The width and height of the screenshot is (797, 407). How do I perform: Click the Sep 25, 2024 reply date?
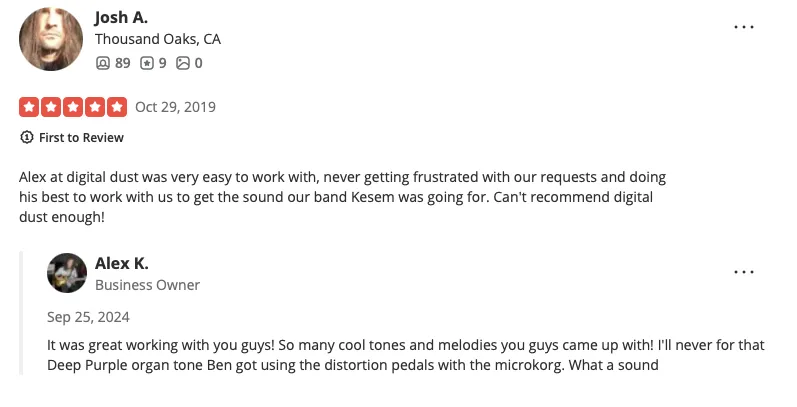pyautogui.click(x=88, y=317)
